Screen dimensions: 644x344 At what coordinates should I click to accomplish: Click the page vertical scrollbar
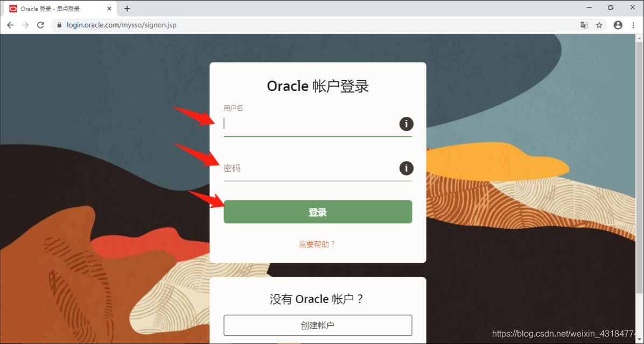(639, 169)
